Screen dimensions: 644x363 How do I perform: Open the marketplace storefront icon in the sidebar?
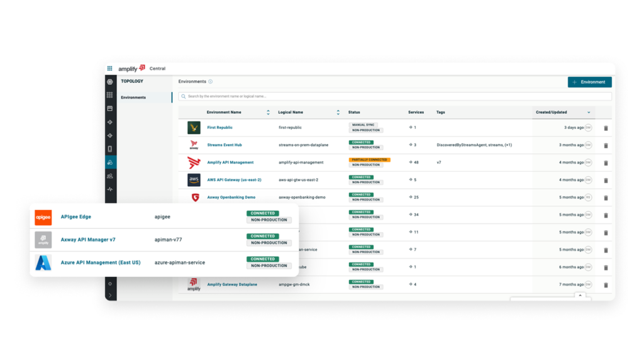tap(109, 108)
